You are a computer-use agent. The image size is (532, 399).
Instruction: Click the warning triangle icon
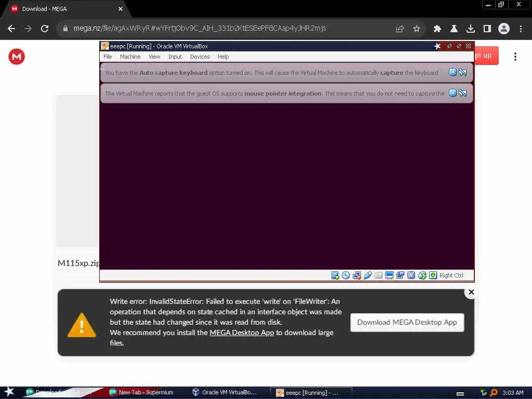tap(82, 325)
